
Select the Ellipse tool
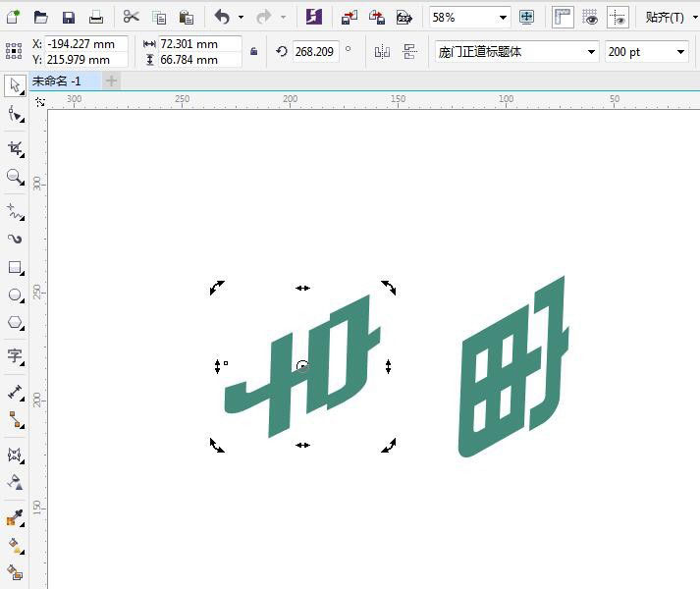[x=15, y=294]
